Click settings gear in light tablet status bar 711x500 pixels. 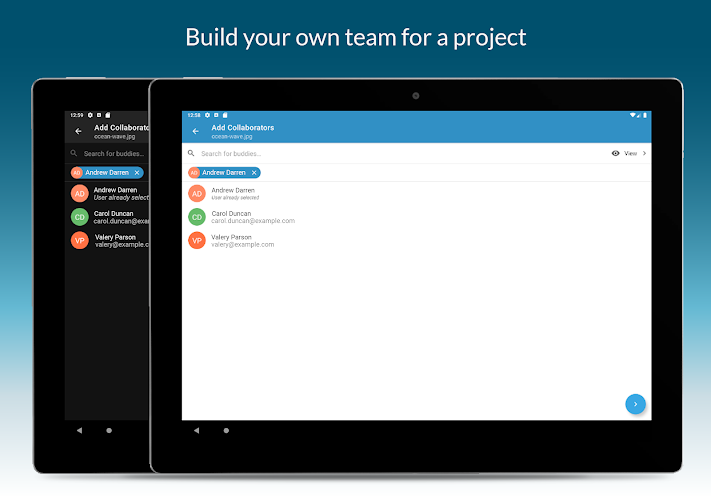click(x=207, y=115)
